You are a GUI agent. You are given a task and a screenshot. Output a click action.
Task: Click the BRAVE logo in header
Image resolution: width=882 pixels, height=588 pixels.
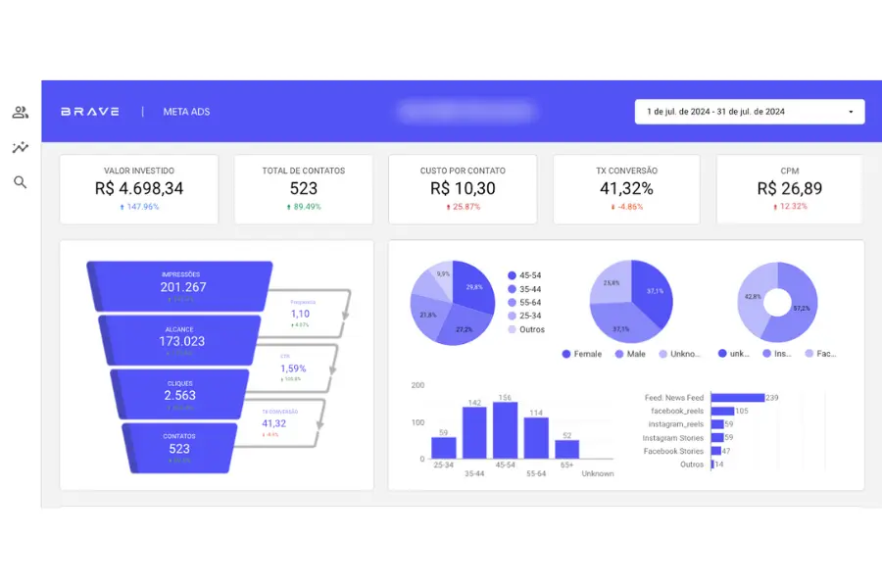point(90,112)
